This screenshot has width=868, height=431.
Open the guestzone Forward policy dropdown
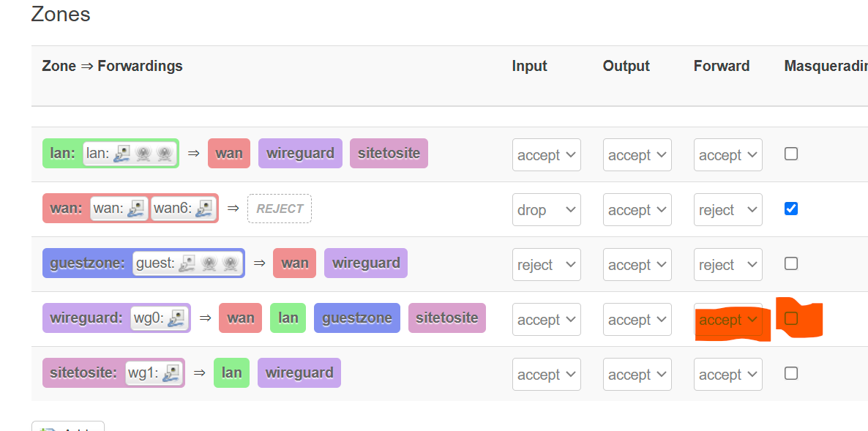click(x=727, y=265)
